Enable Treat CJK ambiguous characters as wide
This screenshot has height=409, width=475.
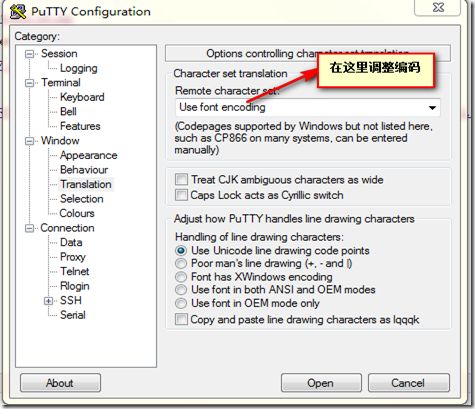pos(181,180)
